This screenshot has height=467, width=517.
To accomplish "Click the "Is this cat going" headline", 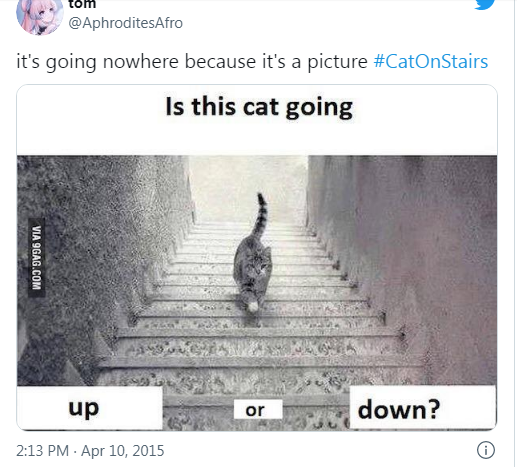I will [x=259, y=108].
